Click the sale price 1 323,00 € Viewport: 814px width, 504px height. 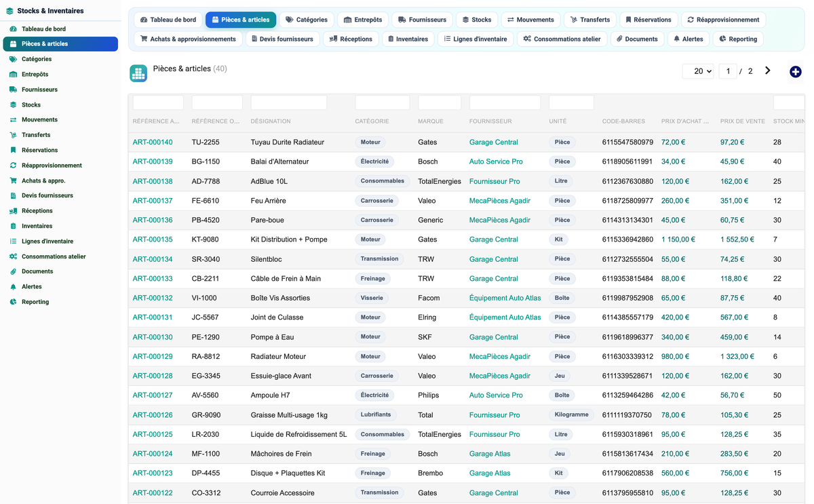[737, 356]
